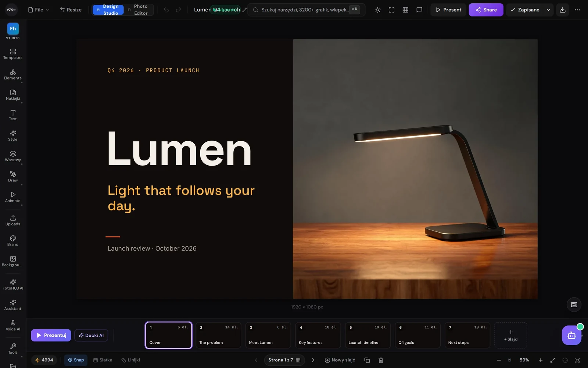Switch to Design Studio mode
Viewport: 588px width, 368px height.
click(108, 10)
